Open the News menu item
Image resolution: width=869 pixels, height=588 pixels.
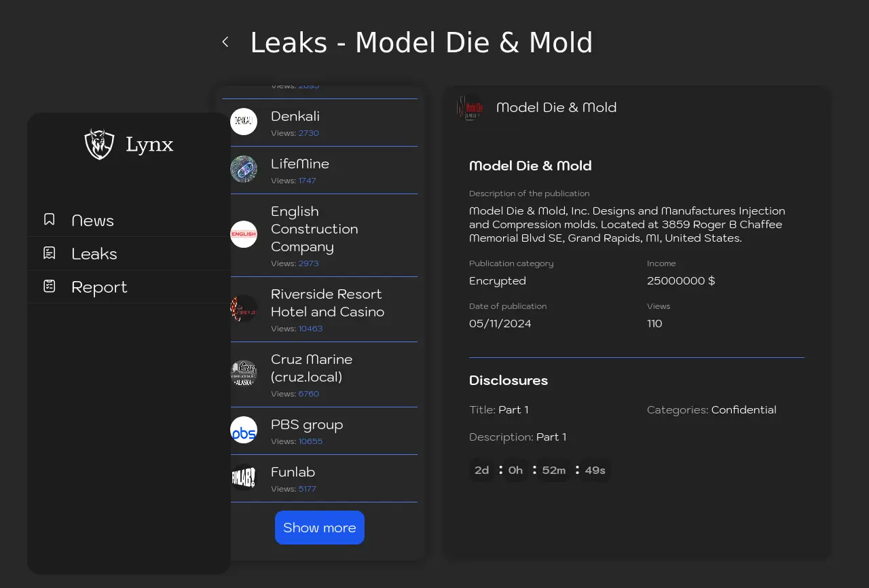(x=93, y=221)
